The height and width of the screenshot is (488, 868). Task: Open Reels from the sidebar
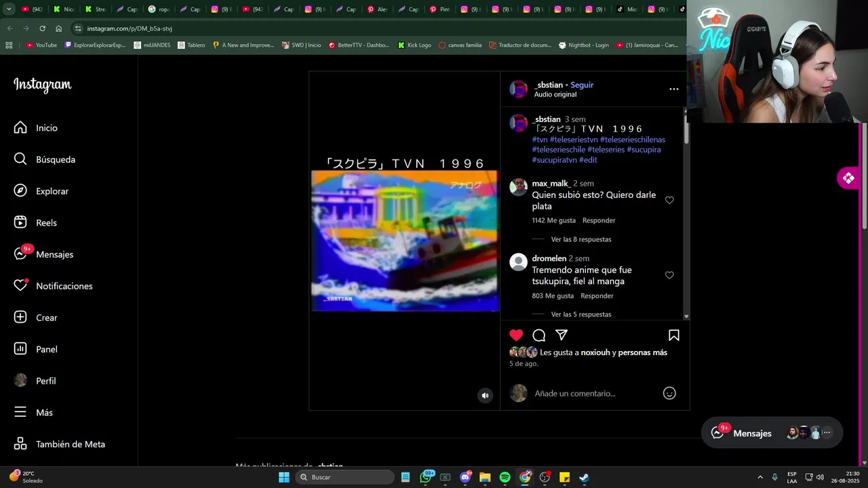(x=36, y=222)
